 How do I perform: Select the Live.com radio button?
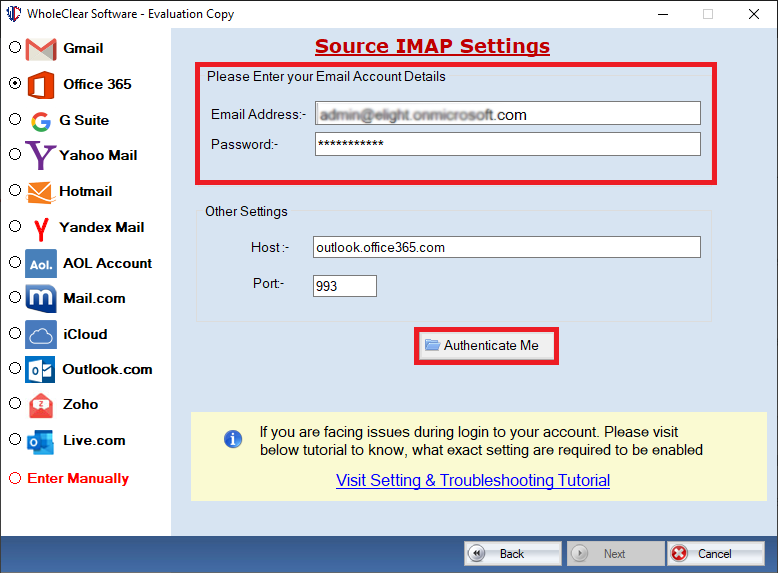[x=15, y=439]
